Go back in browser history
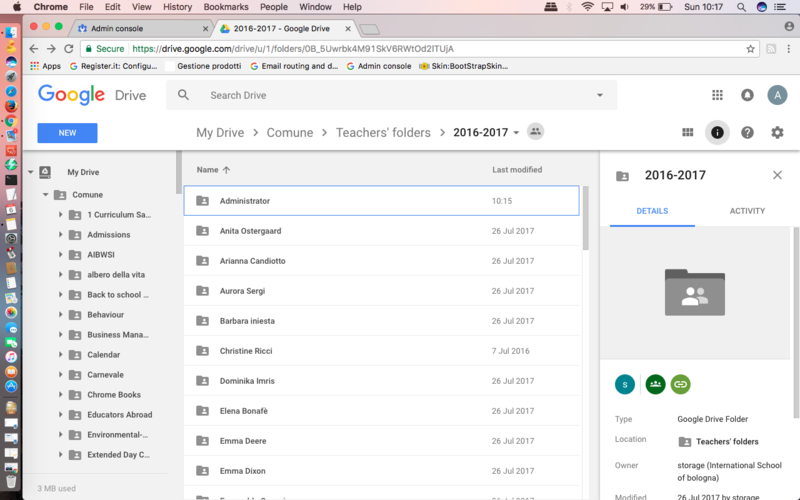The width and height of the screenshot is (800, 500). tap(34, 49)
